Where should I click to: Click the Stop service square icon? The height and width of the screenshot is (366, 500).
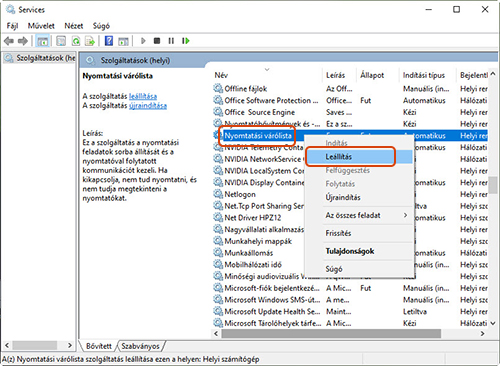coord(157,41)
